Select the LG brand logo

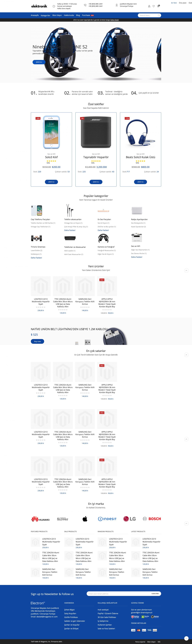(130, 519)
